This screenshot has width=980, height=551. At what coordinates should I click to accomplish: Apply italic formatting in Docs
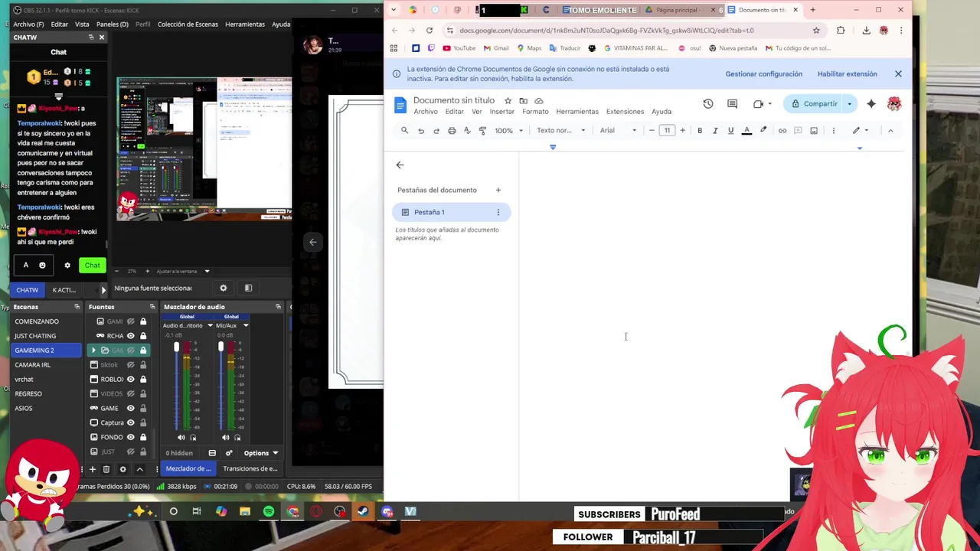pyautogui.click(x=715, y=131)
